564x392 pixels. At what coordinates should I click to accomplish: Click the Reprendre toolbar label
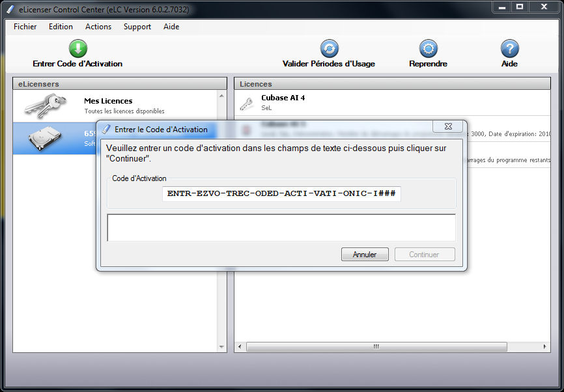(x=428, y=64)
